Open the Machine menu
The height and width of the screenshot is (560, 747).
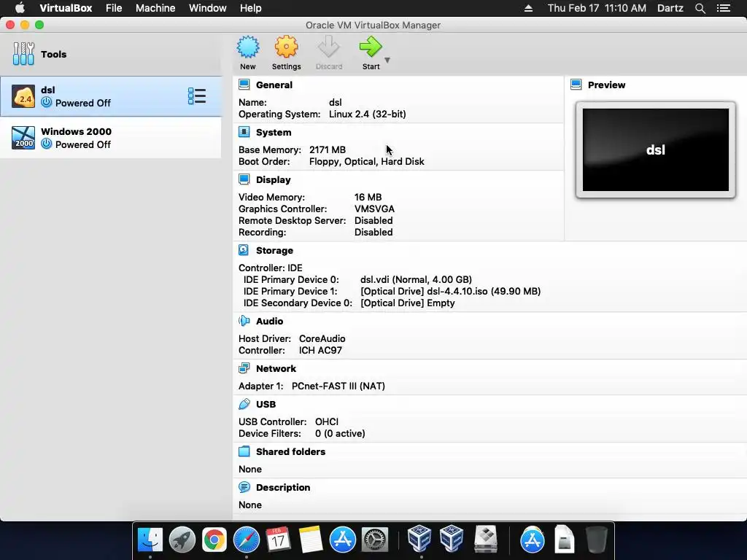point(155,8)
